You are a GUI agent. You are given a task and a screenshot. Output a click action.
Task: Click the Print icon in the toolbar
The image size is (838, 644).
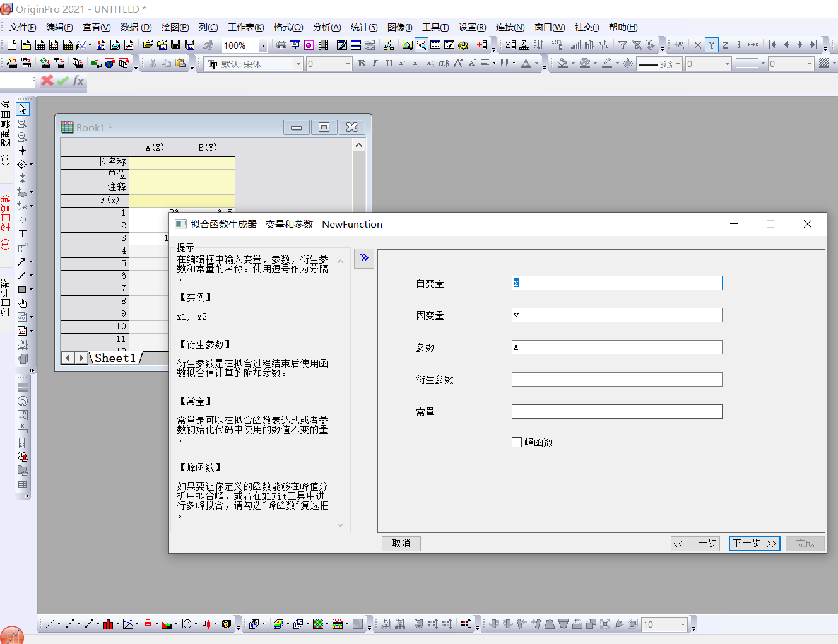click(x=281, y=45)
